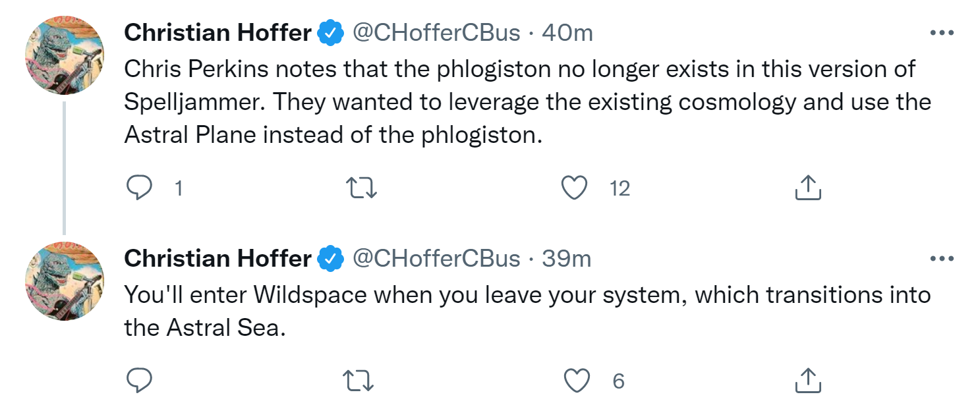Open the 40m timestamp link
Viewport: 980px width, 405px height.
(567, 32)
